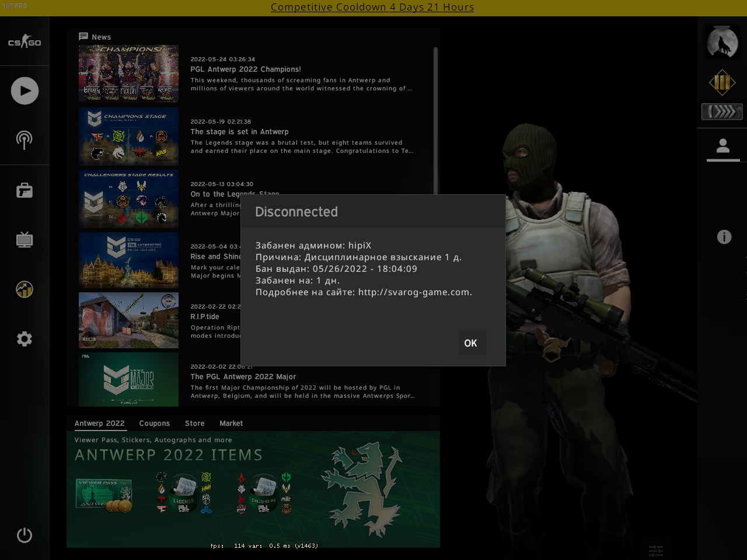The image size is (747, 560).
Task: Open the R.I.P.tide map thumbnail
Action: pyautogui.click(x=128, y=320)
